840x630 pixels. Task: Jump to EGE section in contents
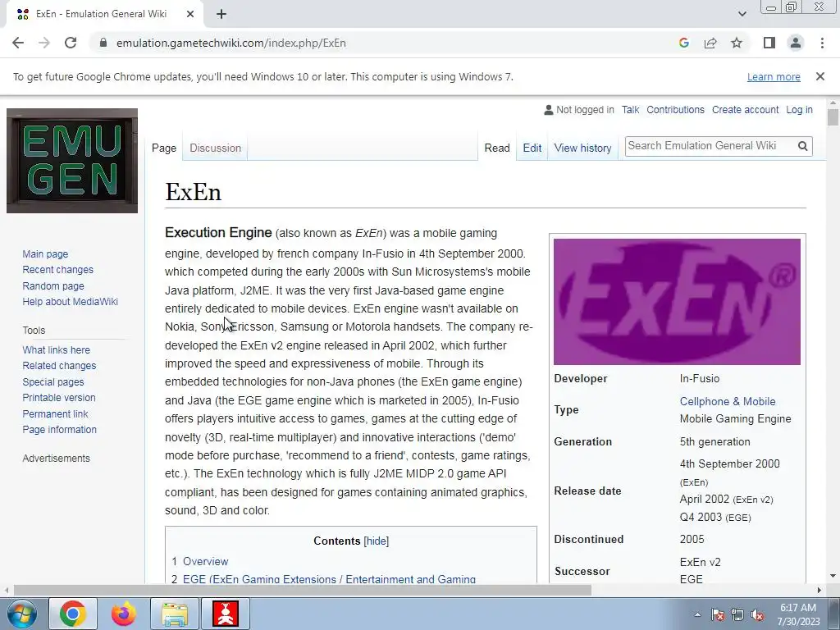point(330,579)
